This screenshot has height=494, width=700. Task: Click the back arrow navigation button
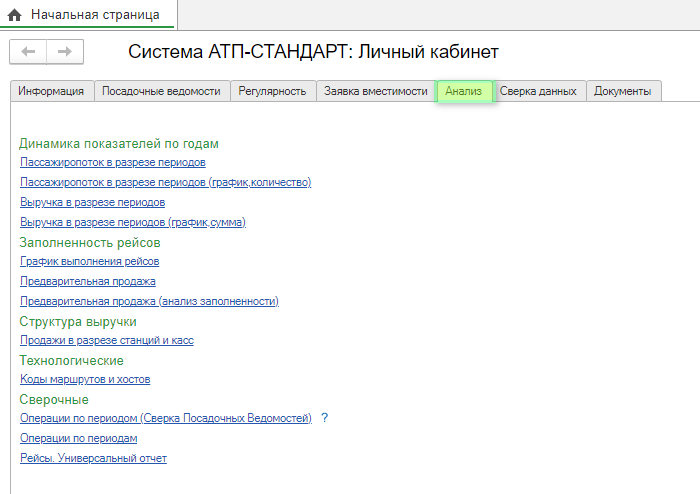tap(28, 52)
